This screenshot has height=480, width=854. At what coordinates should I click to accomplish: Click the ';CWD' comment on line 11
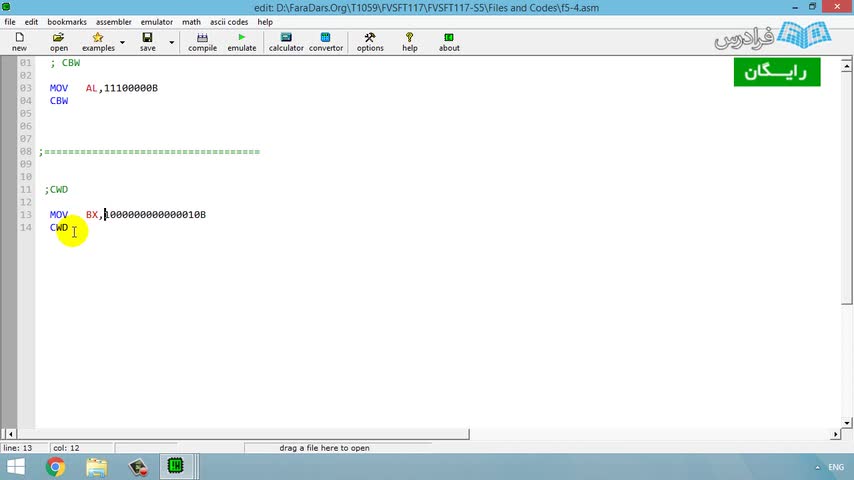point(57,190)
